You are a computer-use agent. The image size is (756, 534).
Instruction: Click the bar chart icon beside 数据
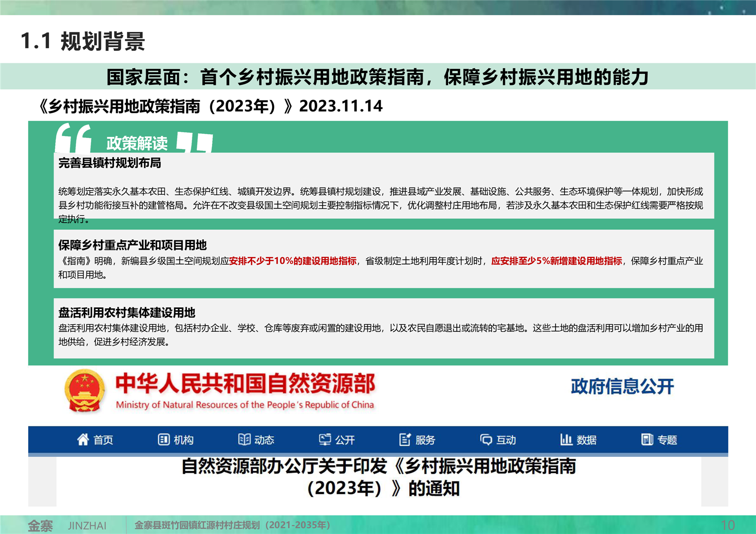click(x=566, y=439)
